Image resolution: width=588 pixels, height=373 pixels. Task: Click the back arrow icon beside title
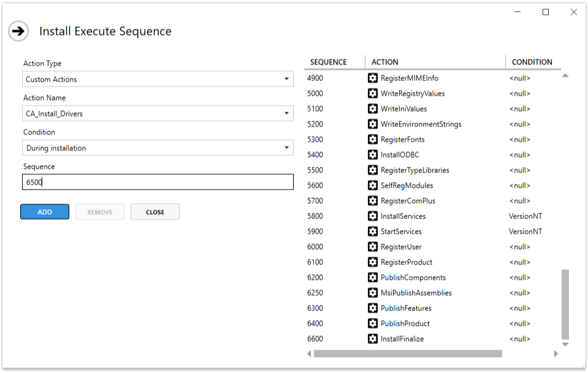click(18, 31)
